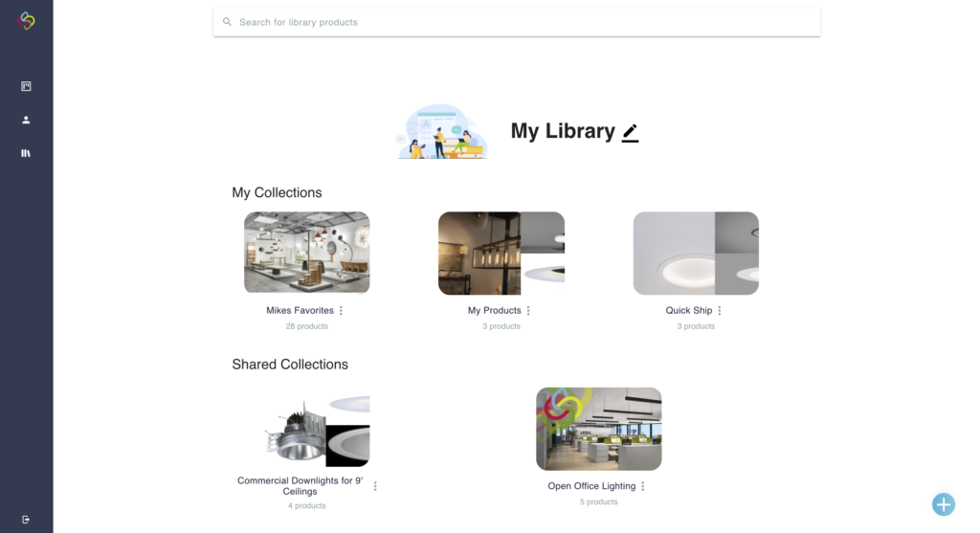Open the library books icon in sidebar
The width and height of the screenshot is (980, 533).
point(26,153)
